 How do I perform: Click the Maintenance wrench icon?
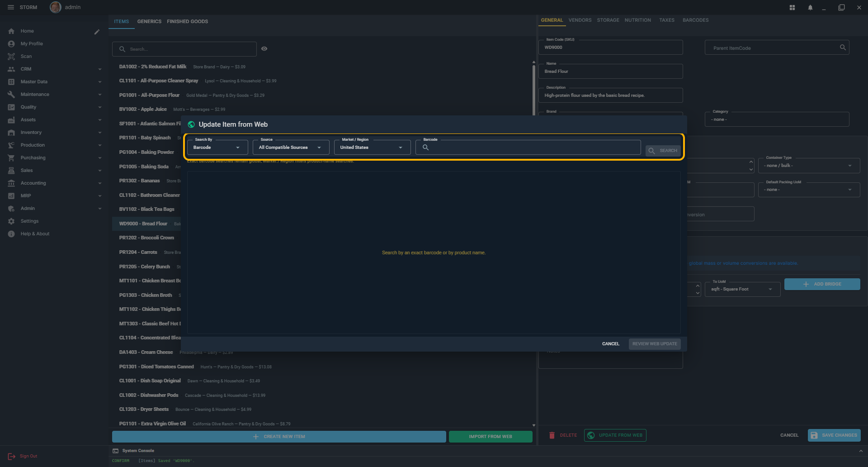[x=11, y=95]
